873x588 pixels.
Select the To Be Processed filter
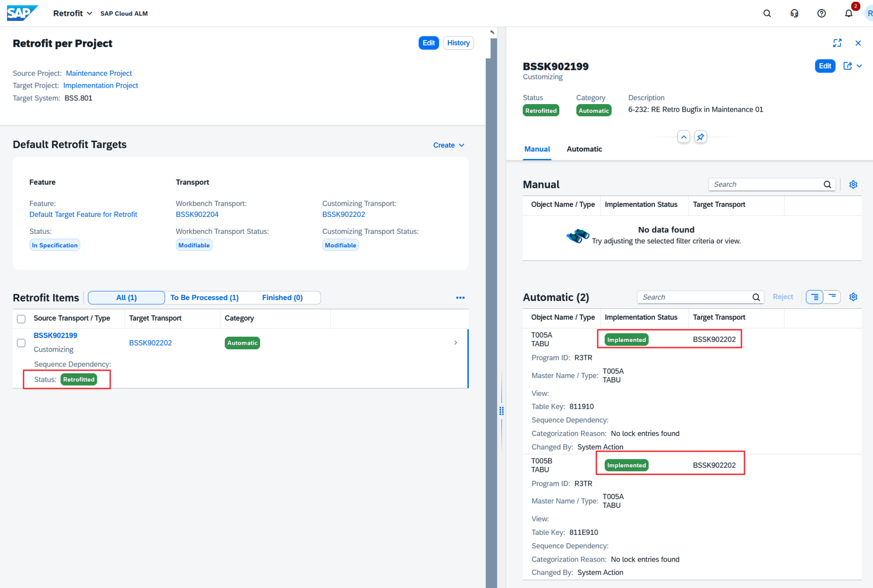click(204, 297)
